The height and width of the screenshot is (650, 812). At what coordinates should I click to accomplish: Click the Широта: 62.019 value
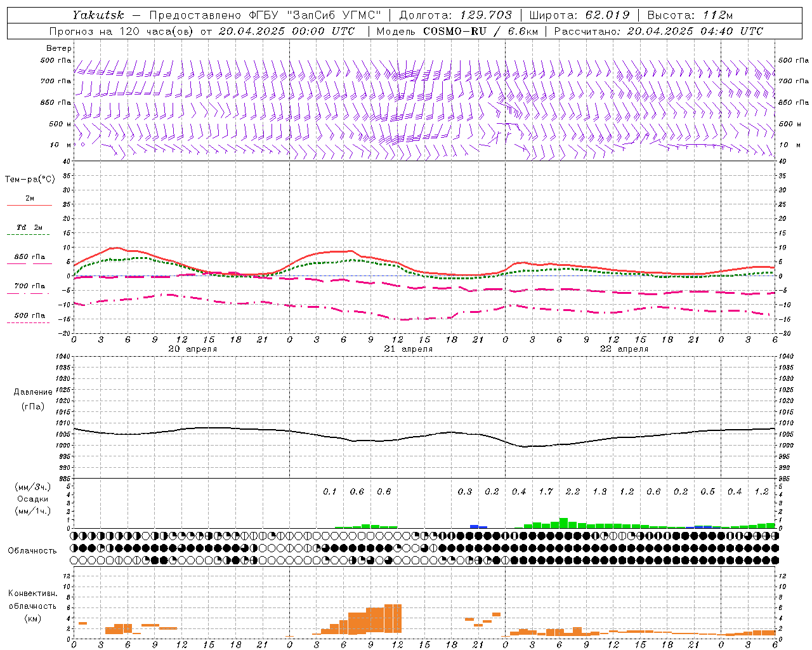click(x=579, y=15)
